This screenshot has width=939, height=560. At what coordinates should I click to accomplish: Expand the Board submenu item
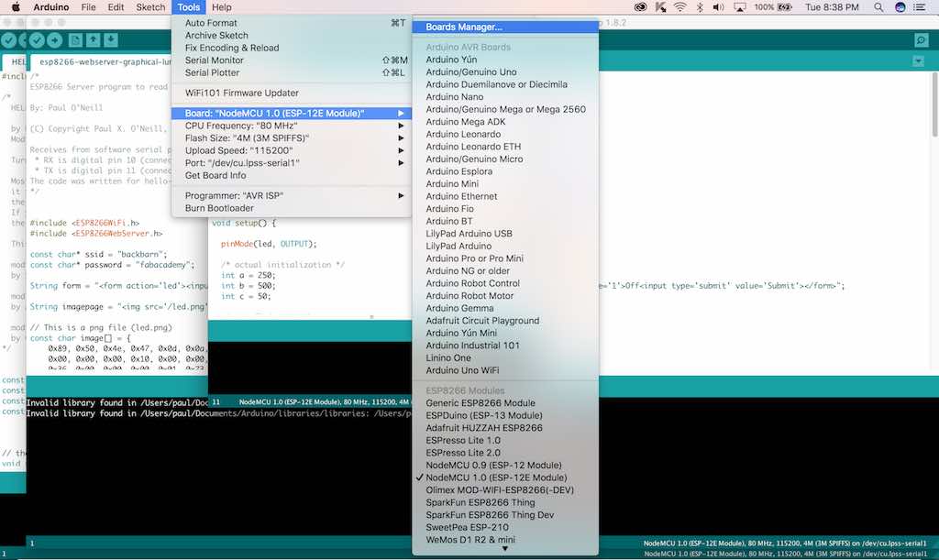pos(292,113)
